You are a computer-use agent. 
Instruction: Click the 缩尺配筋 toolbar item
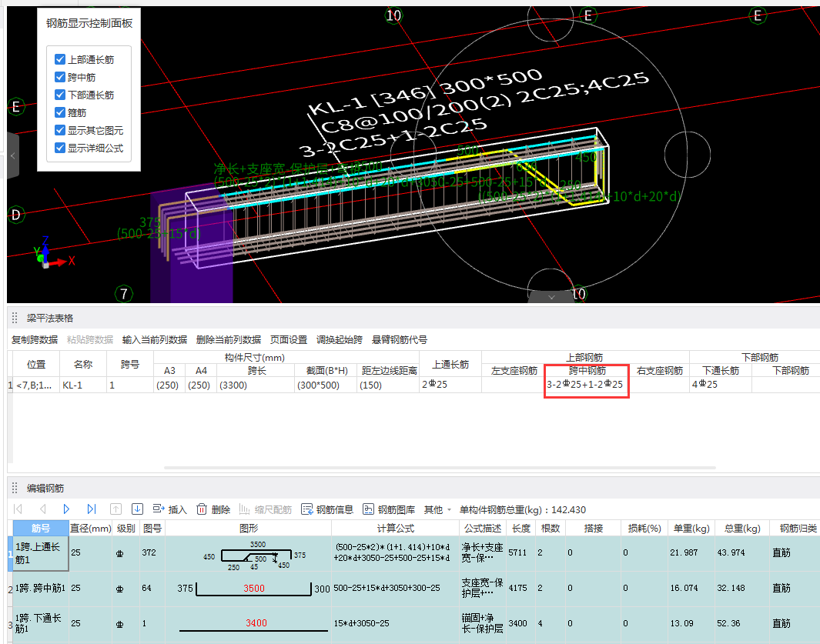click(265, 509)
